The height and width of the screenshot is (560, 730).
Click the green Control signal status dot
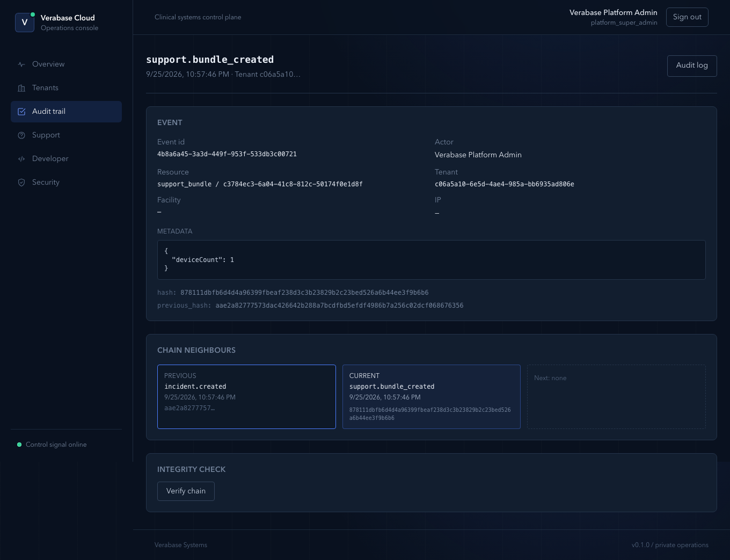point(19,445)
